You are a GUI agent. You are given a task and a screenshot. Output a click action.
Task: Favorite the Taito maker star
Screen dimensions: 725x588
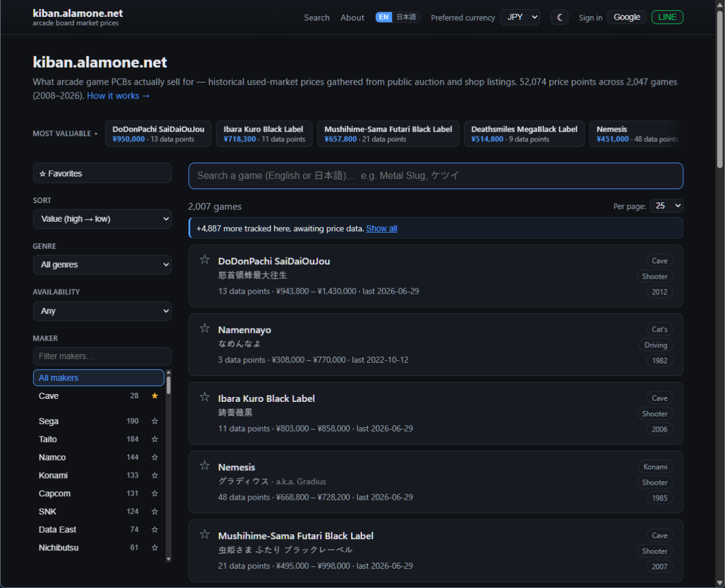[155, 439]
